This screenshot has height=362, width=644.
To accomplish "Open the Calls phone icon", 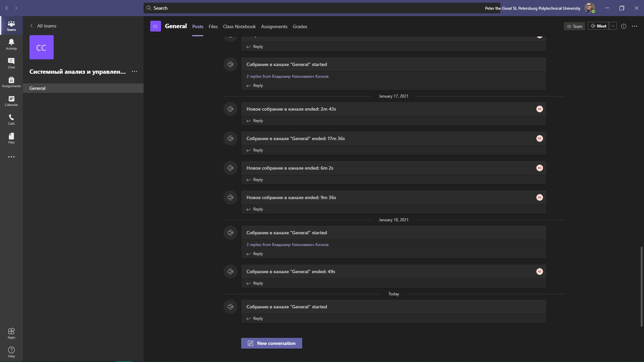I will pyautogui.click(x=11, y=119).
